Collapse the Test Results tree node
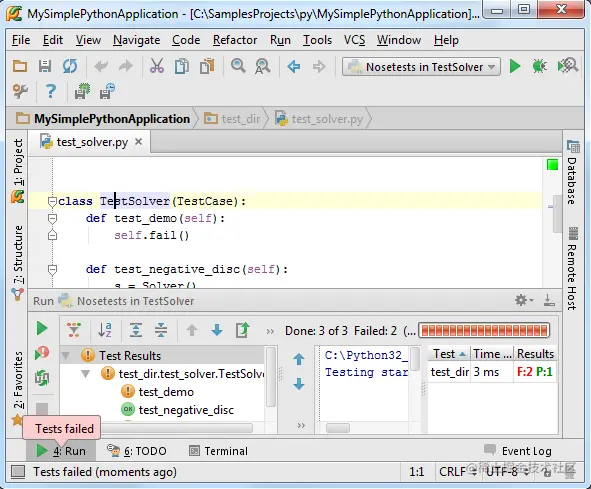This screenshot has height=489, width=591. click(x=66, y=356)
